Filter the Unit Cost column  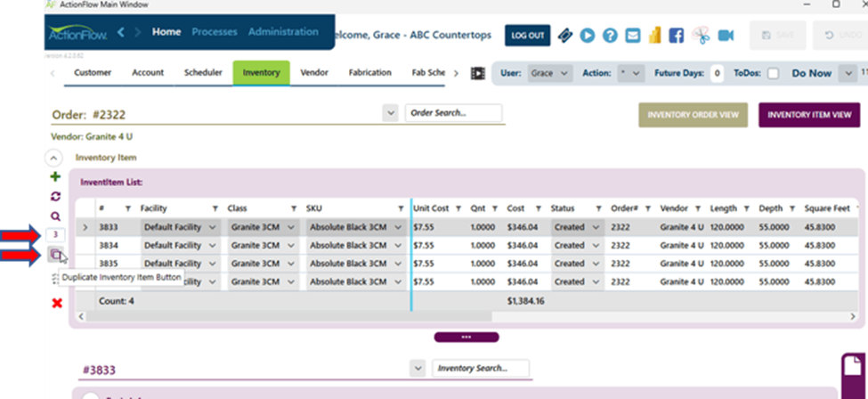(x=458, y=209)
